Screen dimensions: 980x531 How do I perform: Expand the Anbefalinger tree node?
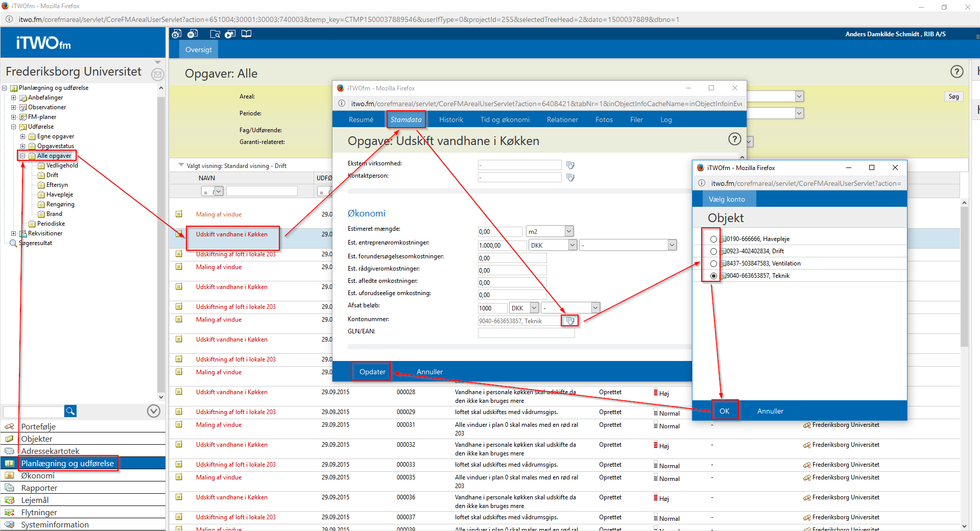[x=14, y=98]
